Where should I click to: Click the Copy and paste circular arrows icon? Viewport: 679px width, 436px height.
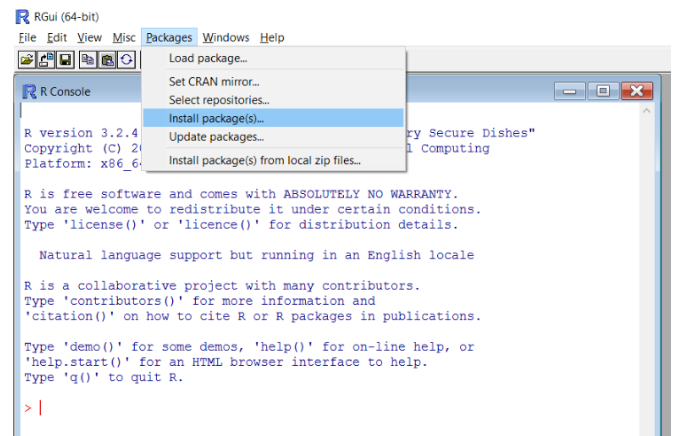pos(126,60)
